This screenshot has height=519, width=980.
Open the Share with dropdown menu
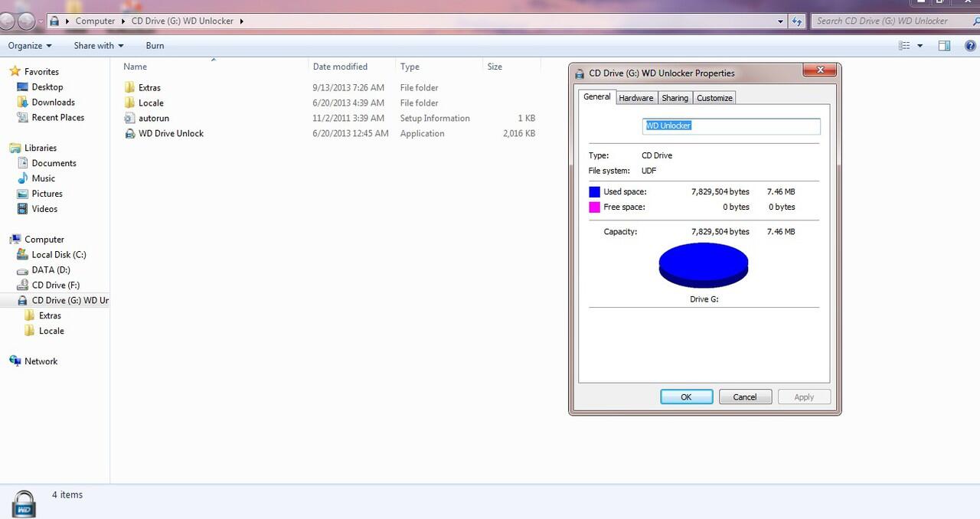click(98, 46)
